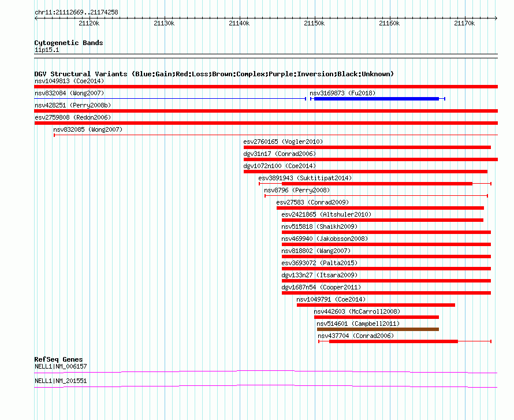Select the nsv8796 (Perry2008) variant label
Screen dimensions: 514x420
(x=297, y=190)
